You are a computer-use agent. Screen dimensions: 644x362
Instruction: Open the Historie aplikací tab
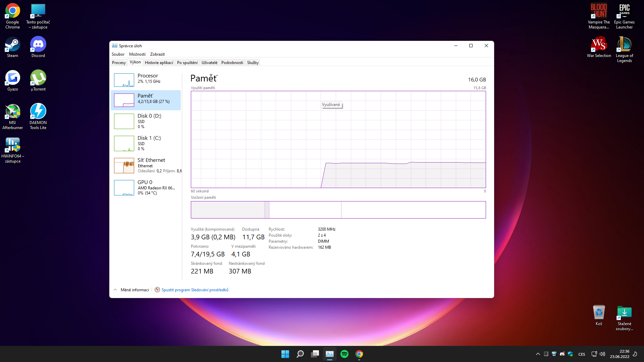tap(159, 63)
